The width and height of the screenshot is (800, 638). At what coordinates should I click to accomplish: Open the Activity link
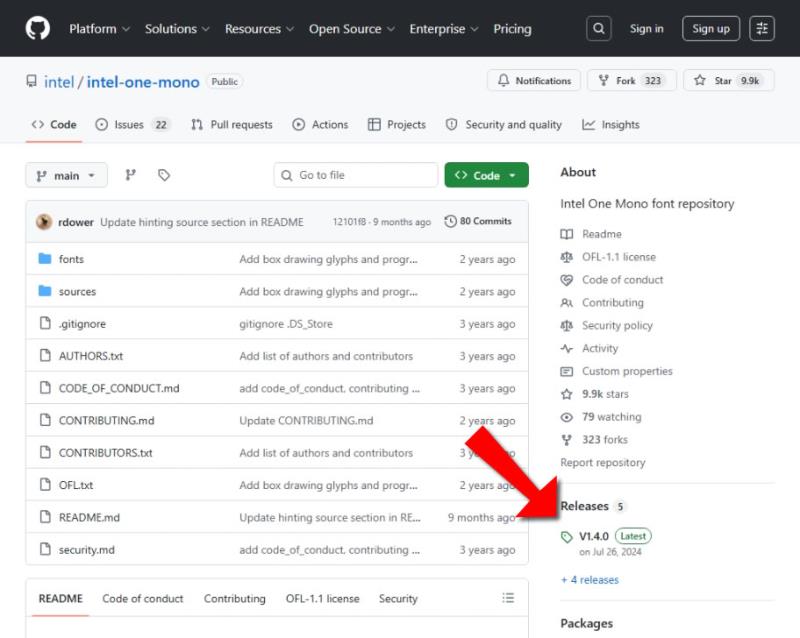(x=600, y=348)
